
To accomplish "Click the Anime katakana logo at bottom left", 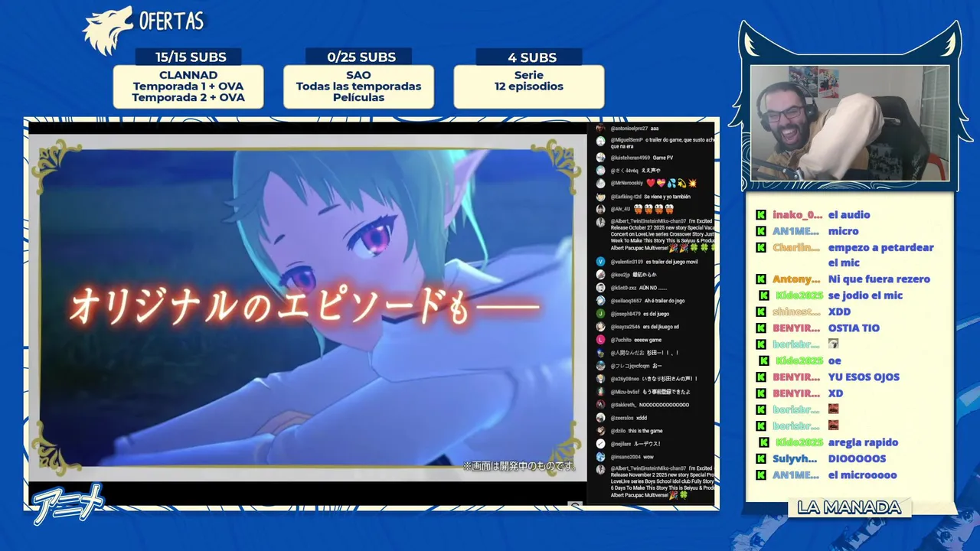I will coord(67,504).
